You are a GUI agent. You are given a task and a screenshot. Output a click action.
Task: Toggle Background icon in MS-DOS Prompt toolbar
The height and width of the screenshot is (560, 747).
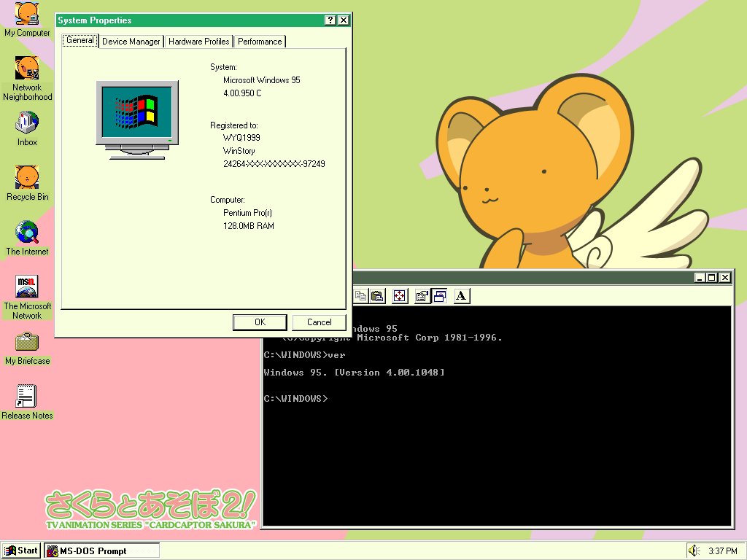pyautogui.click(x=439, y=296)
